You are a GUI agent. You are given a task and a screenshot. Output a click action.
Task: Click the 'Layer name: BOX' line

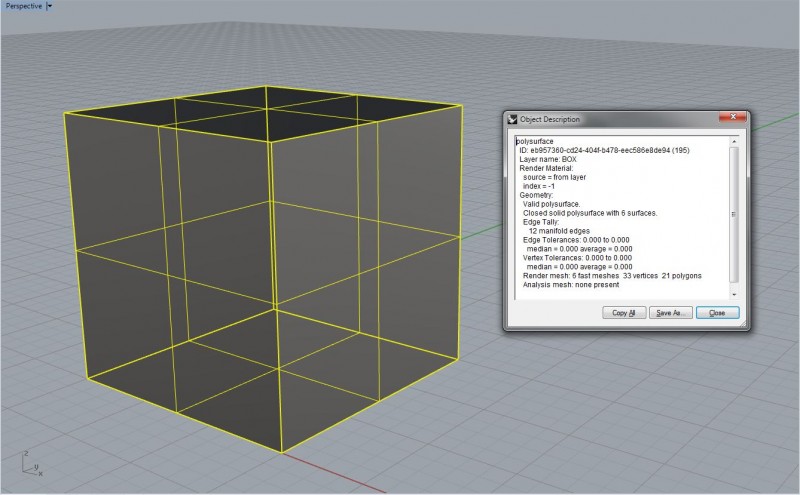[x=548, y=159]
